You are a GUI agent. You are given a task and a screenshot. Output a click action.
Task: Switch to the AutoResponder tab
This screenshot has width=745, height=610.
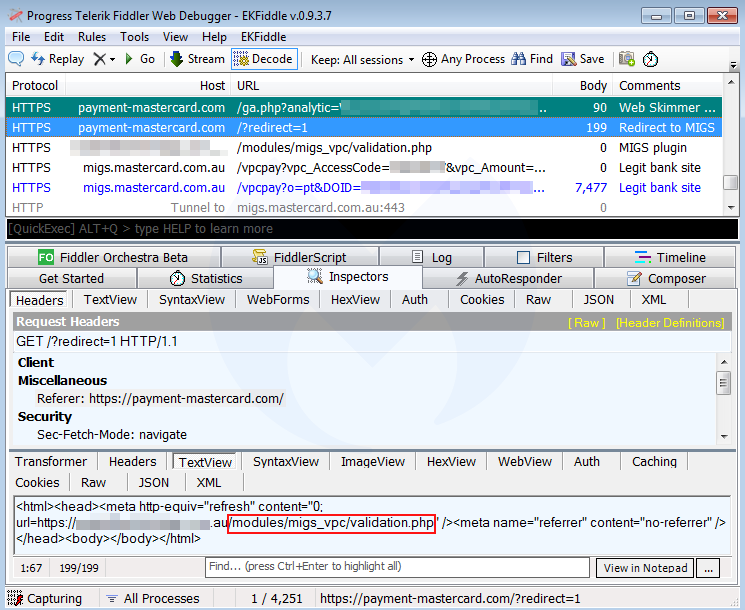pyautogui.click(x=510, y=278)
